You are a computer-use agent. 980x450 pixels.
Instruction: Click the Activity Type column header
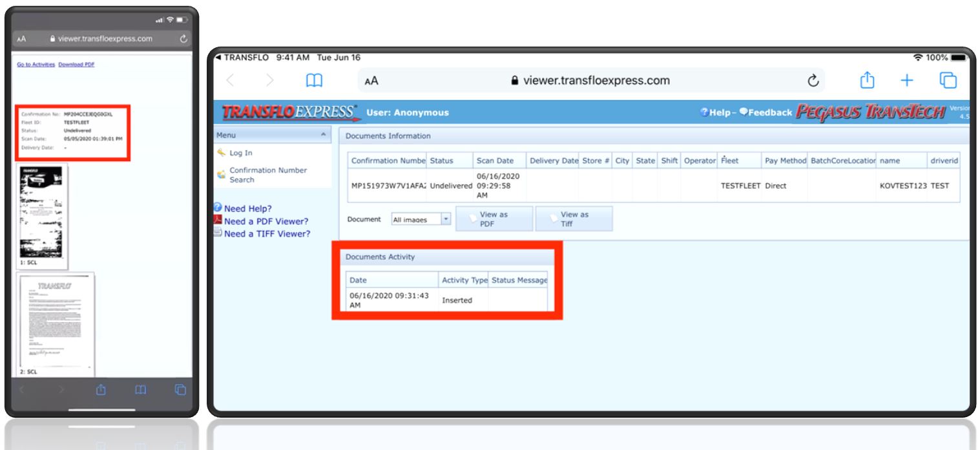(463, 281)
